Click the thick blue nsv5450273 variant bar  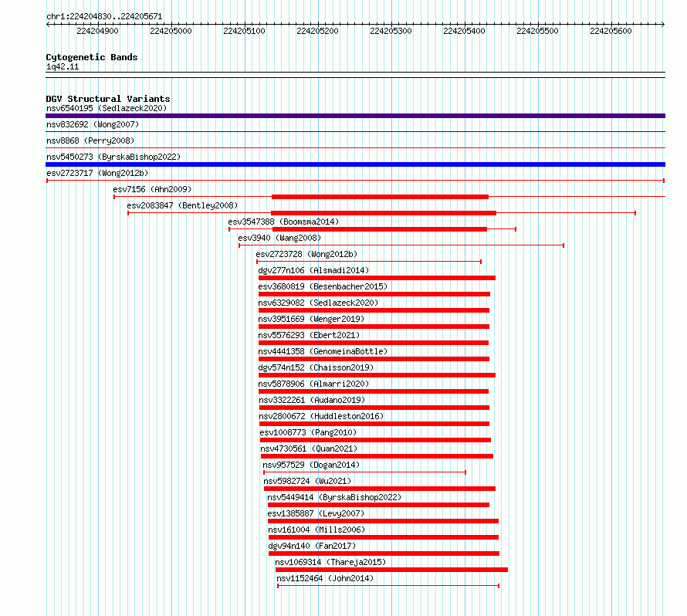pos(355,164)
